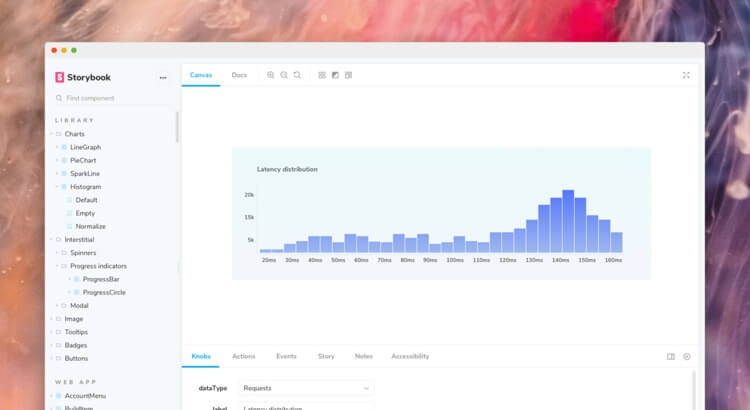Screen dimensions: 750x410
Task: Open the ProgressCircle component
Action: (104, 292)
